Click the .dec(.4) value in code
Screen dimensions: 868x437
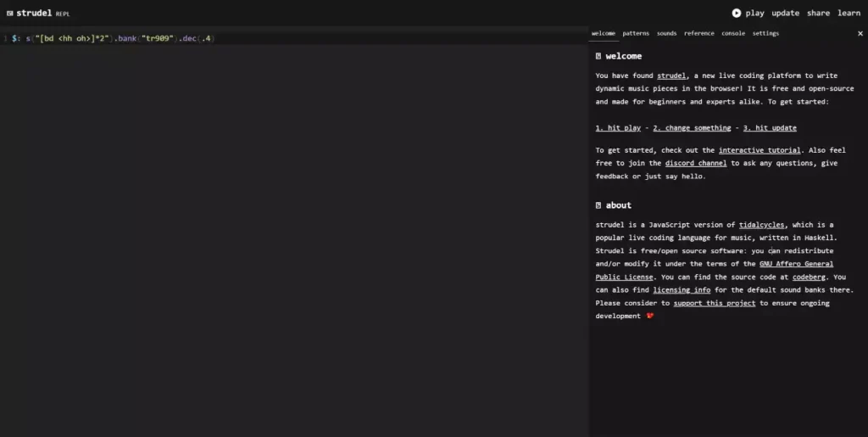[x=197, y=38]
